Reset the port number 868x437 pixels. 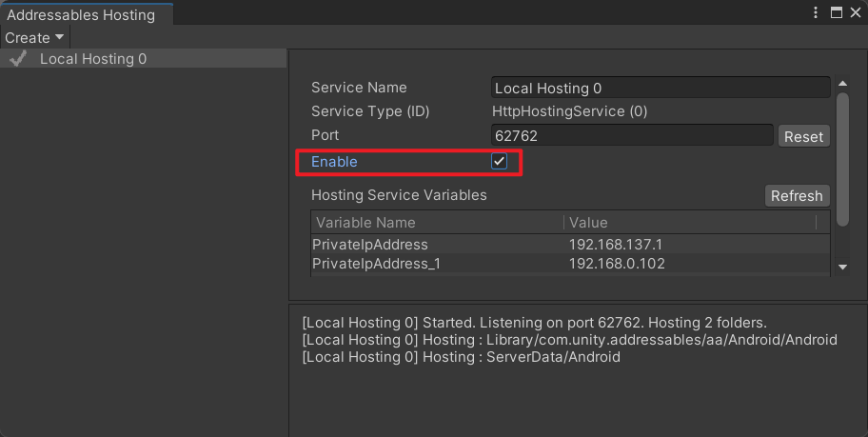pyautogui.click(x=803, y=136)
